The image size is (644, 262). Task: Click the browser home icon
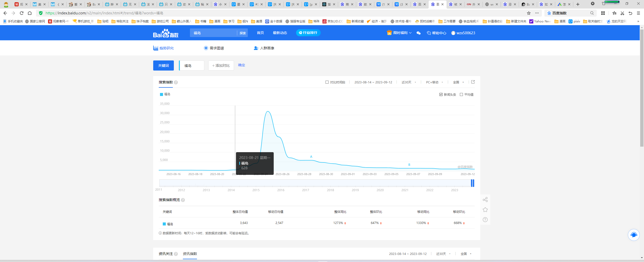coord(30,13)
